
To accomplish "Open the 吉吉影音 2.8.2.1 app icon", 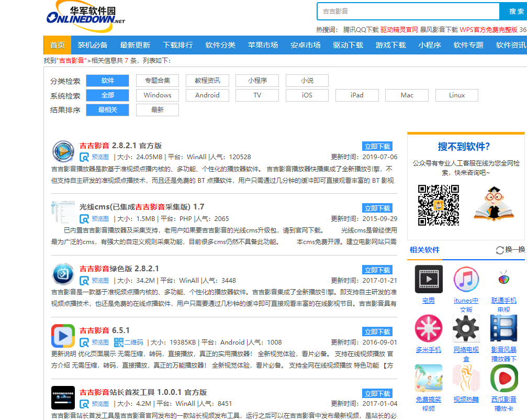I will click(x=63, y=151).
